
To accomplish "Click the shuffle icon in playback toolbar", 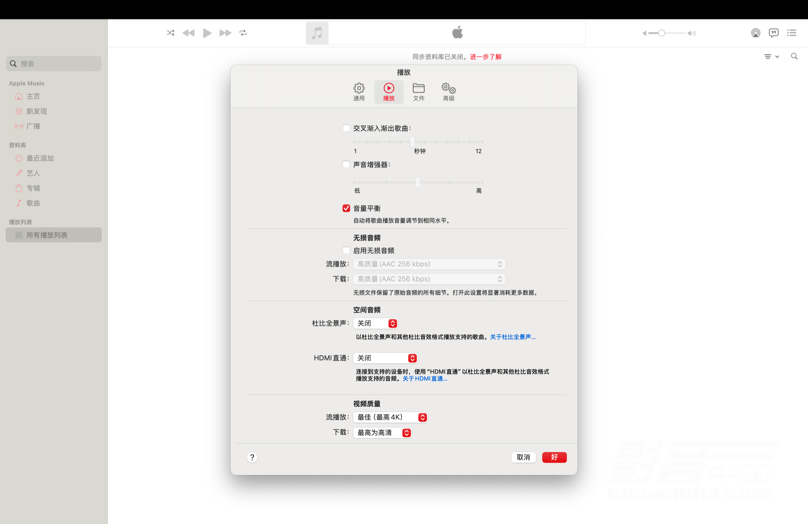I will click(171, 33).
